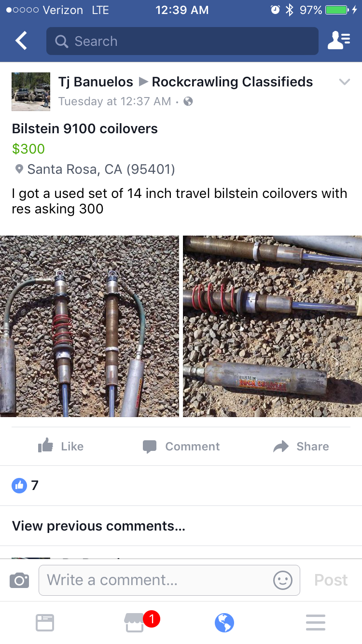Expand View previous comments
This screenshot has height=644, width=362.
[98, 526]
